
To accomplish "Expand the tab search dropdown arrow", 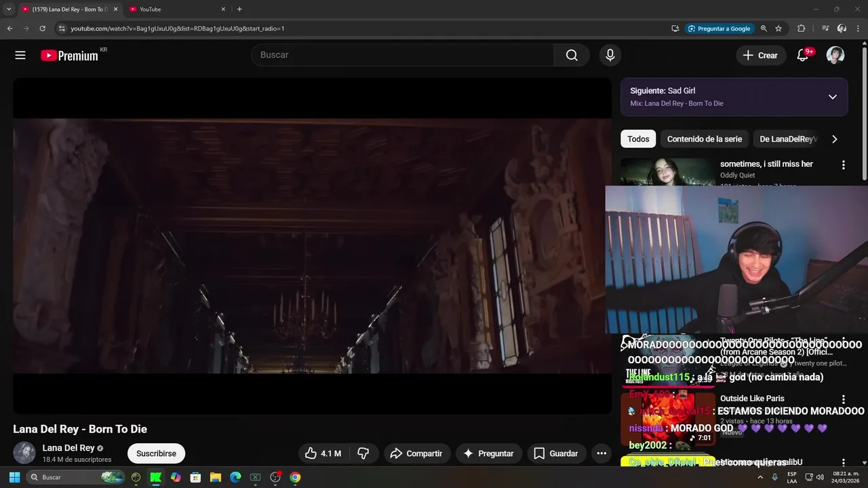I will tap(9, 9).
